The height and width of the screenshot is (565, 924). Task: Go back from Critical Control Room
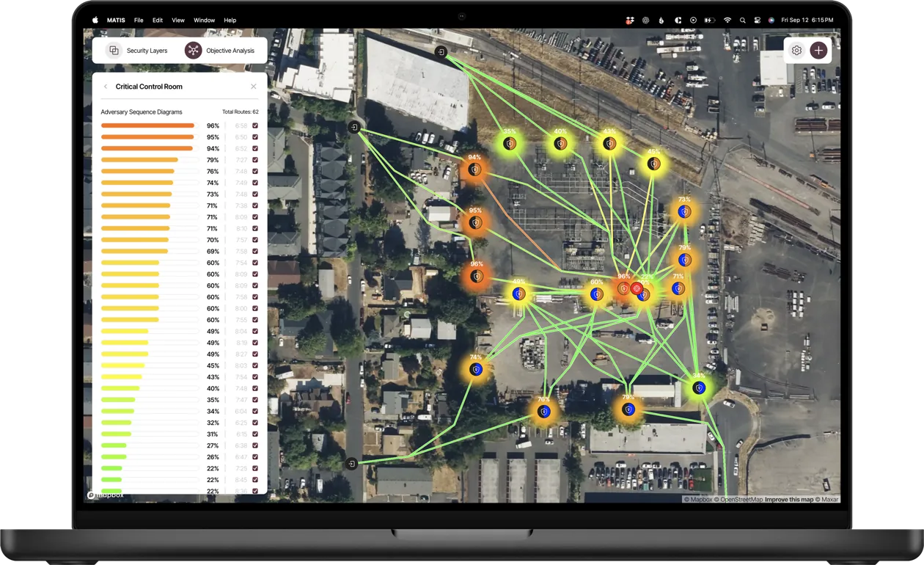click(x=106, y=87)
